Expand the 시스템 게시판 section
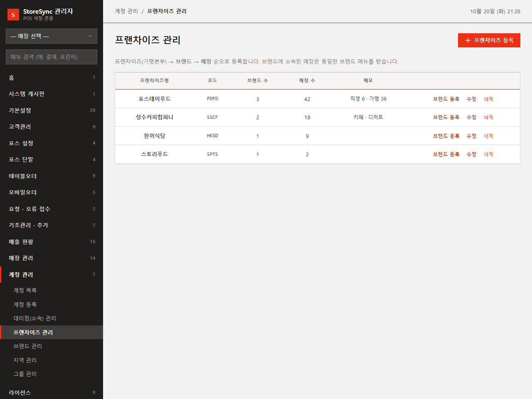 52,94
